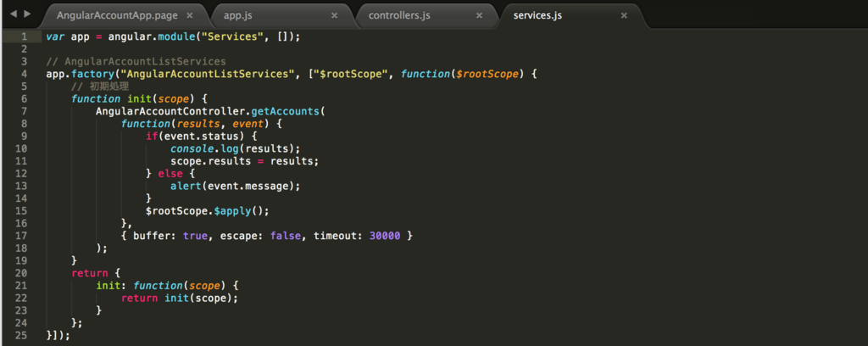Click 'function init(scope)' declaration
The height and width of the screenshot is (346, 868).
point(138,98)
